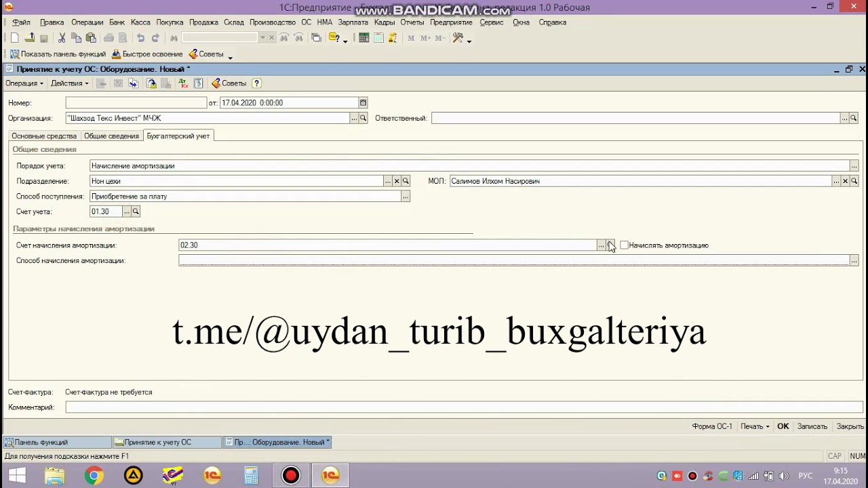Open the Операция dropdown menu
Image resolution: width=868 pixels, height=488 pixels.
tap(24, 83)
